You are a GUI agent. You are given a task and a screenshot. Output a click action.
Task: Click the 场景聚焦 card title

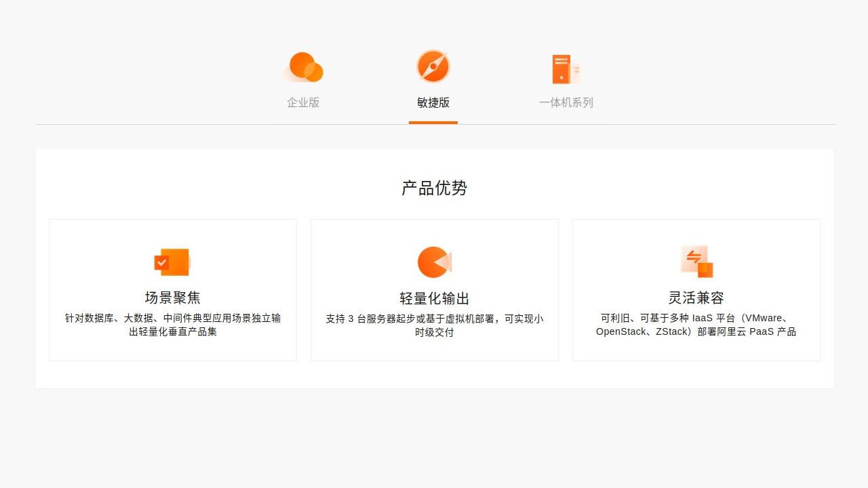(x=173, y=298)
